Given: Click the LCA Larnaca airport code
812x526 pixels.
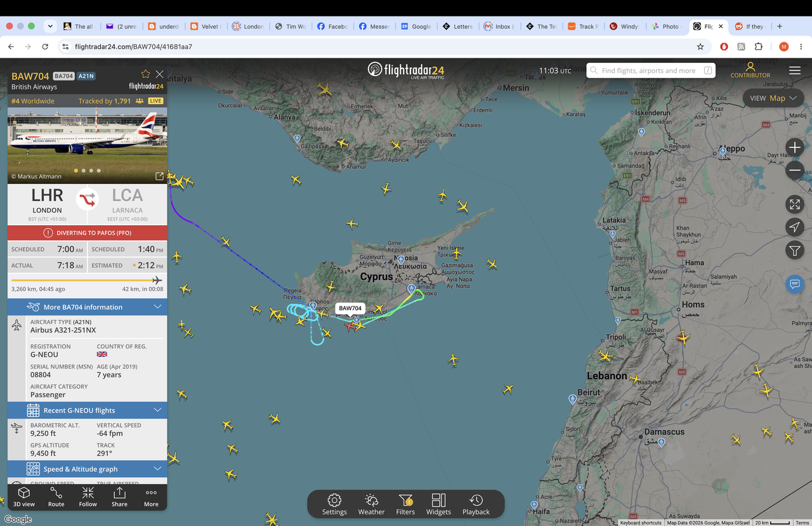Looking at the screenshot, I should (x=128, y=195).
